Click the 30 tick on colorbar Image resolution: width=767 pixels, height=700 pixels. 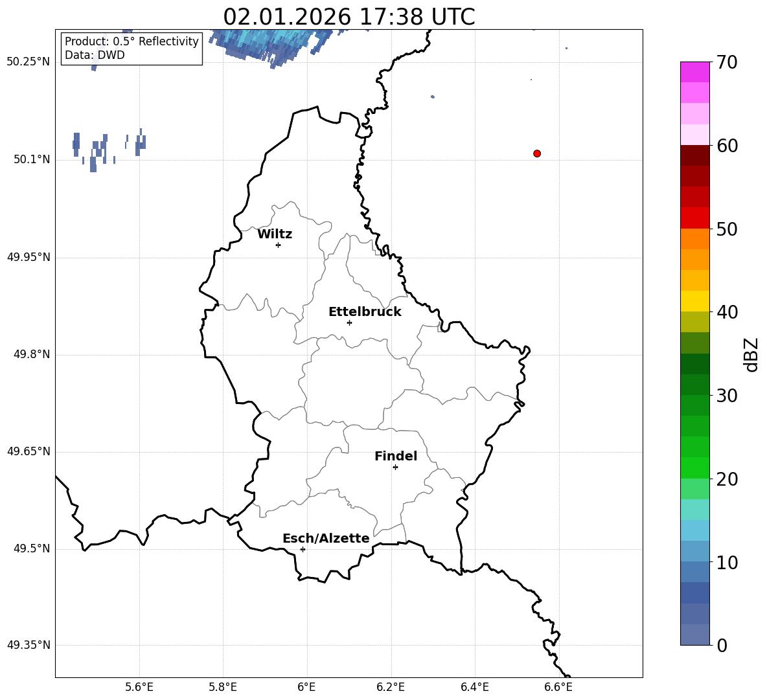click(x=727, y=396)
